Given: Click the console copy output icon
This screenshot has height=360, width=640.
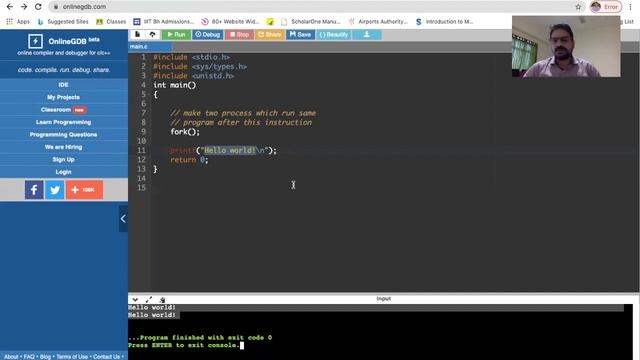Looking at the screenshot, I should pos(162,300).
